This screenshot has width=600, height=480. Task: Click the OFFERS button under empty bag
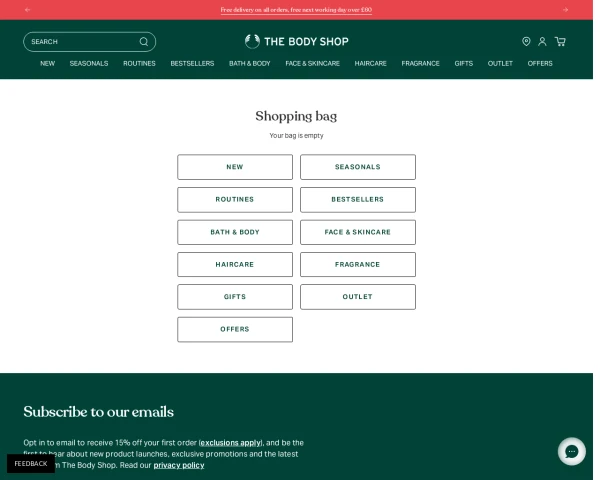235,329
